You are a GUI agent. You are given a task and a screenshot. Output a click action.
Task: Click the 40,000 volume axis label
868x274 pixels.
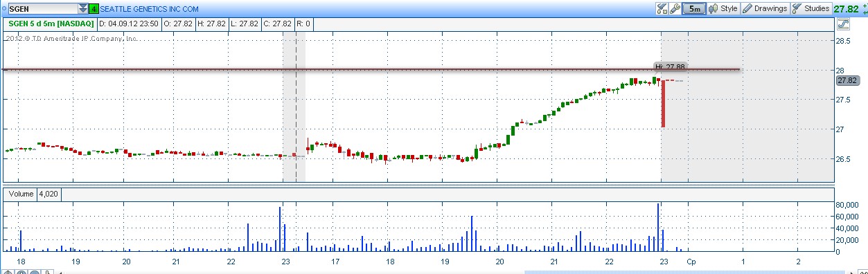pos(847,228)
